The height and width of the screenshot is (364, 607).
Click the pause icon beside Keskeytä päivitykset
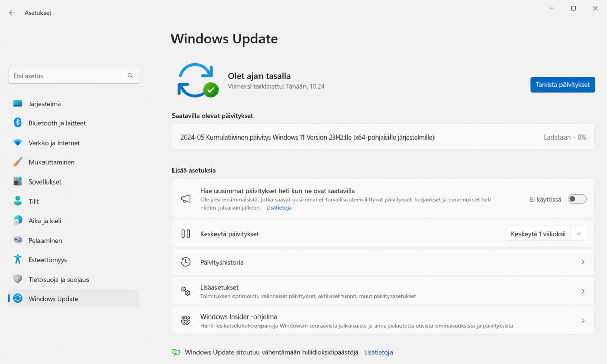[186, 234]
